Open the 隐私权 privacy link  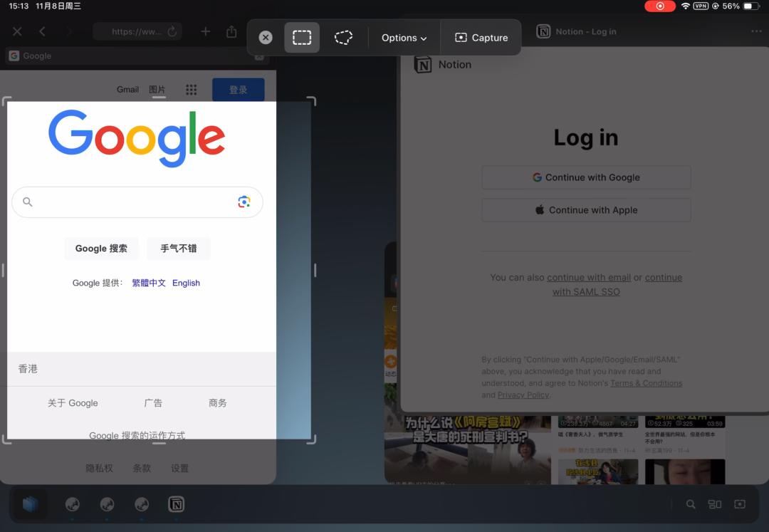pos(99,468)
